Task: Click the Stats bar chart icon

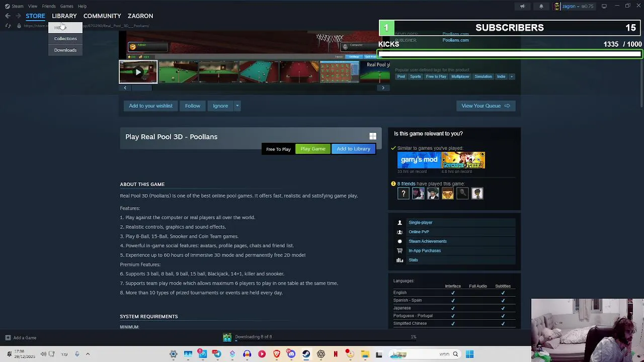Action: tap(400, 260)
